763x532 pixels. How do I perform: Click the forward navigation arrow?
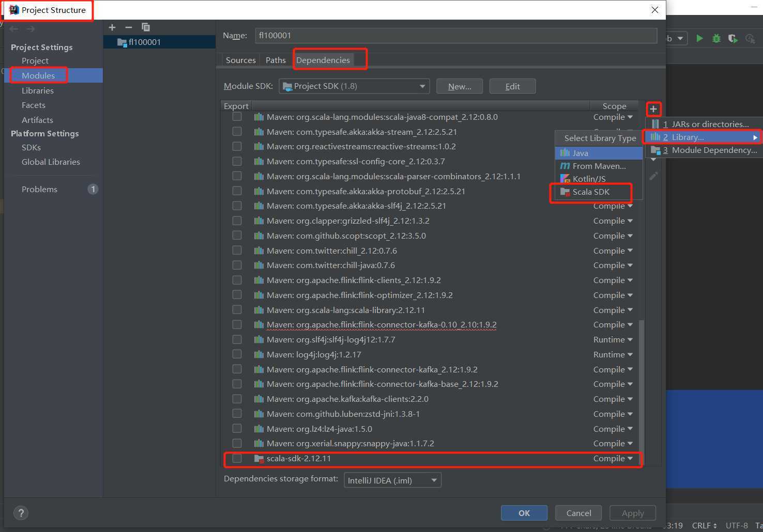point(30,29)
